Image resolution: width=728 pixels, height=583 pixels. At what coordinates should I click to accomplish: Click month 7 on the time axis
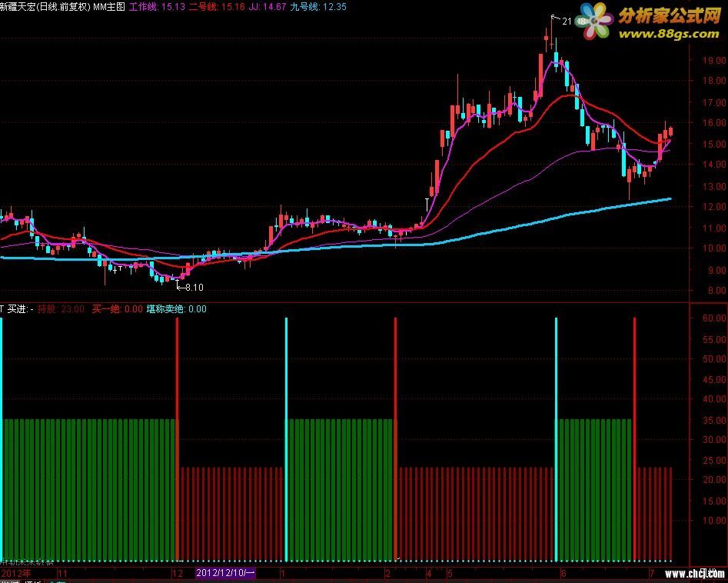pyautogui.click(x=651, y=573)
